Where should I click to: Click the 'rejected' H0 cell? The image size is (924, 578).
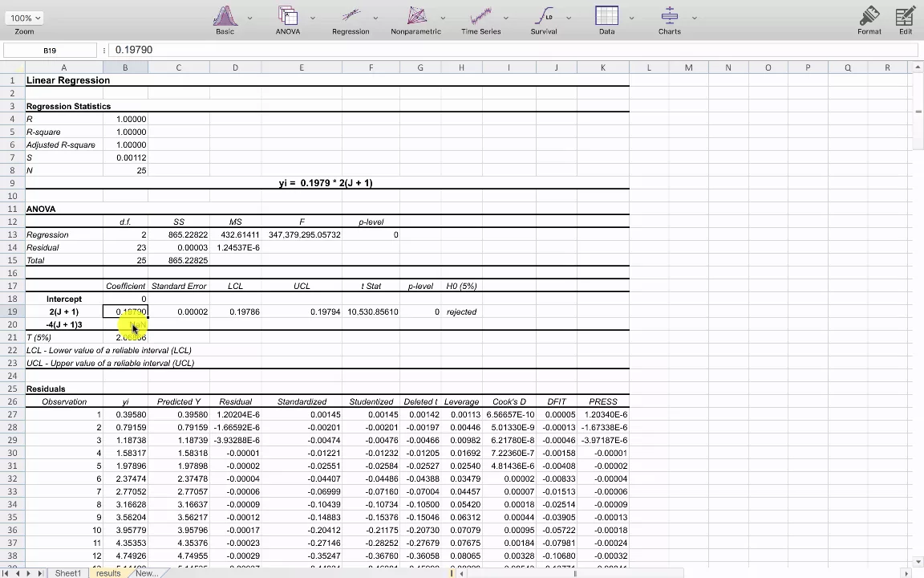click(x=461, y=311)
